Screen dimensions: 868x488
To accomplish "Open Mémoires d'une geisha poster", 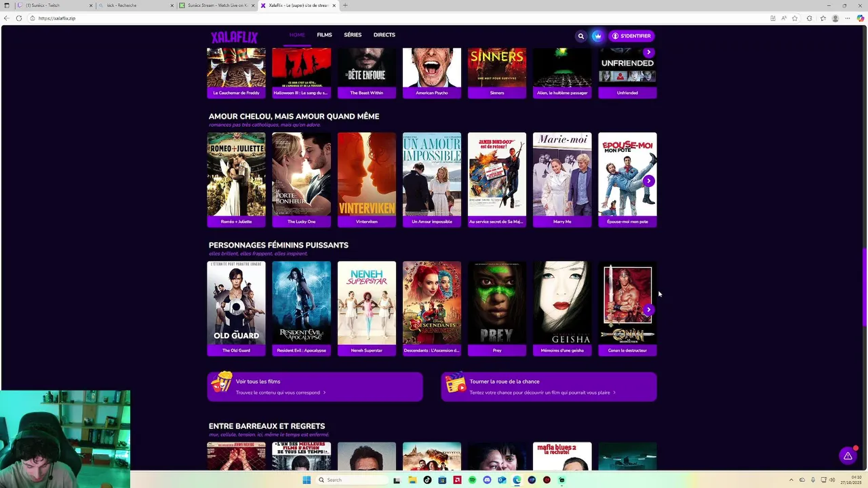I will [561, 303].
